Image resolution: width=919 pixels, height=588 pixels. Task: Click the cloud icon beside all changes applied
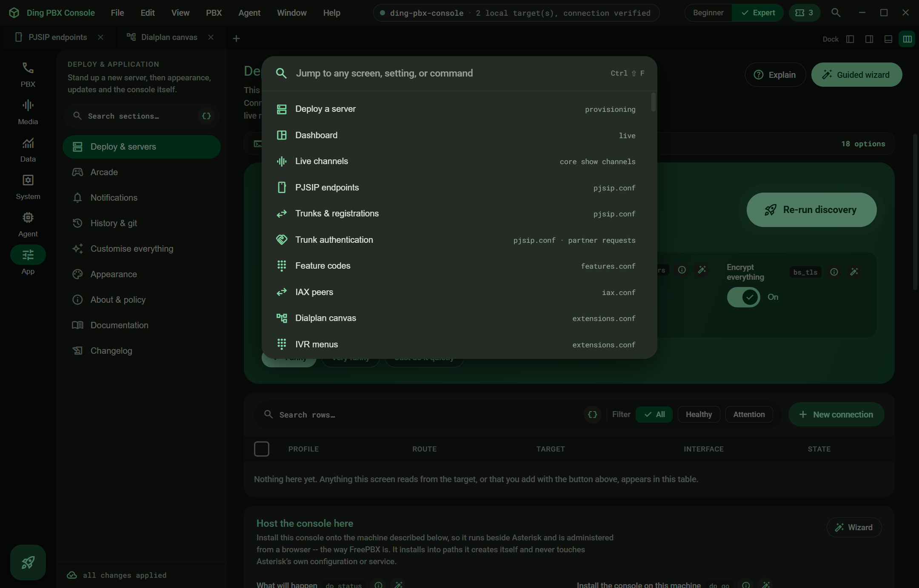click(x=72, y=575)
